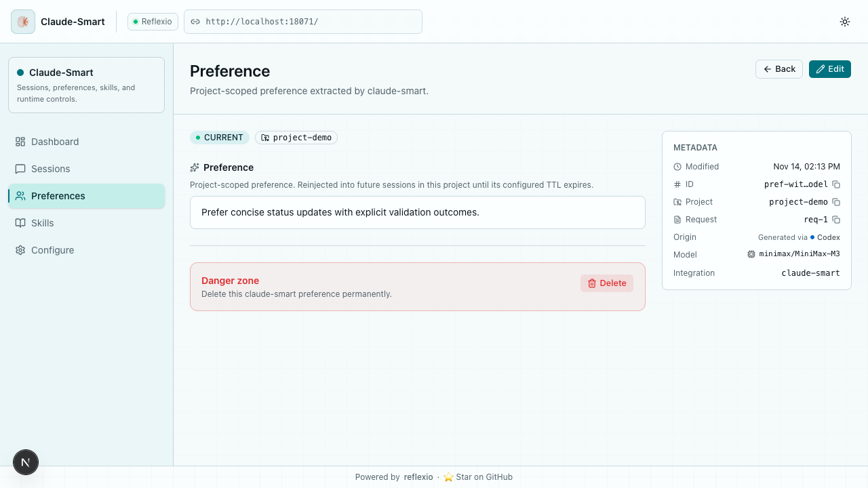This screenshot has height=488, width=868.
Task: Click the 'Codex' origin value
Action: pyautogui.click(x=829, y=237)
